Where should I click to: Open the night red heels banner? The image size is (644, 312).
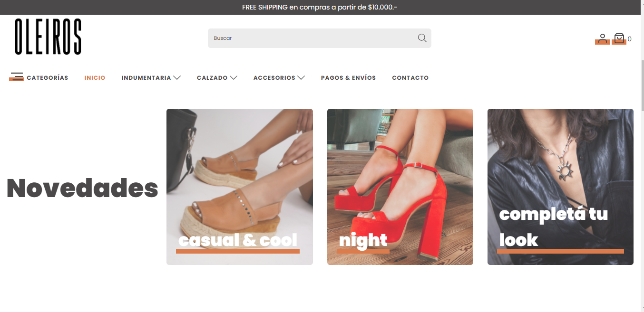pos(400,187)
